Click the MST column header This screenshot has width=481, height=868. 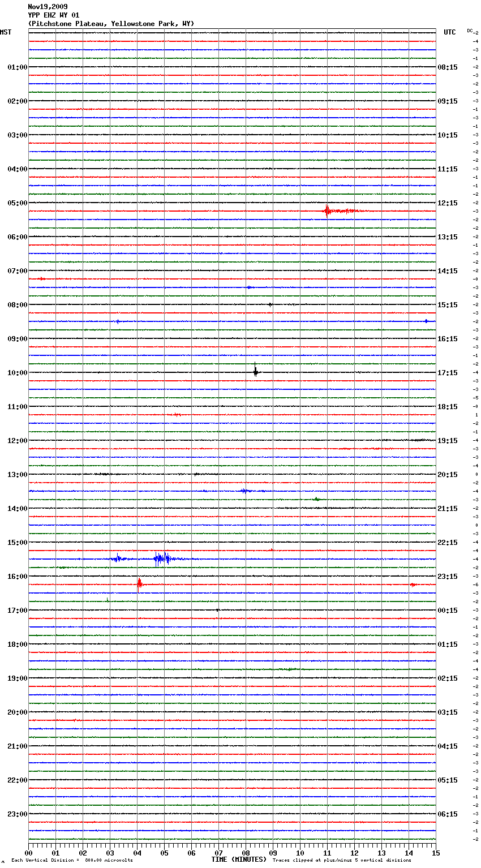pyautogui.click(x=6, y=32)
